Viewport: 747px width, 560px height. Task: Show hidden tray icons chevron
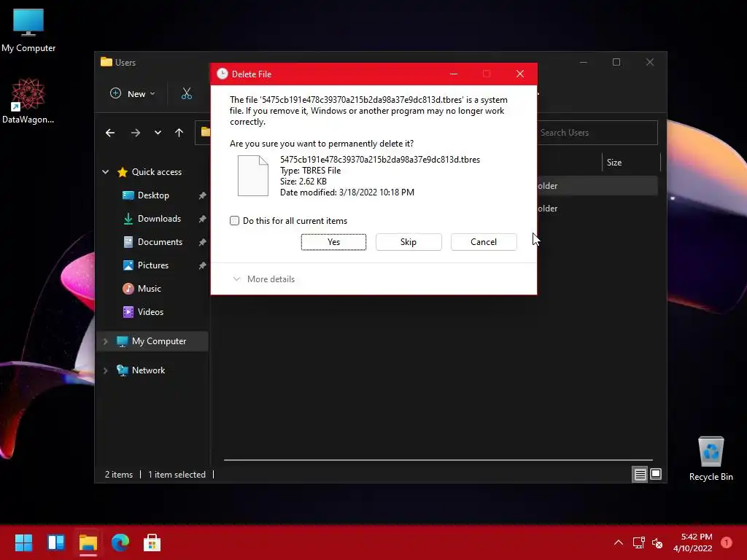click(x=619, y=542)
